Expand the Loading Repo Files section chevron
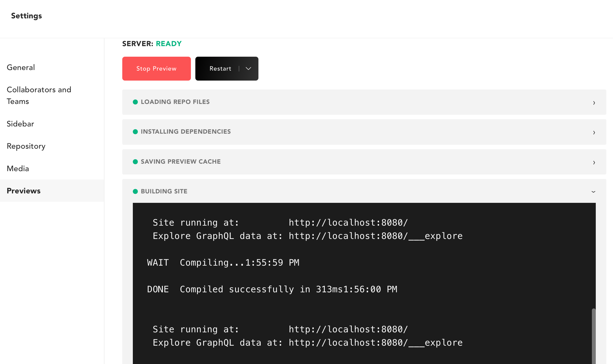 594,103
